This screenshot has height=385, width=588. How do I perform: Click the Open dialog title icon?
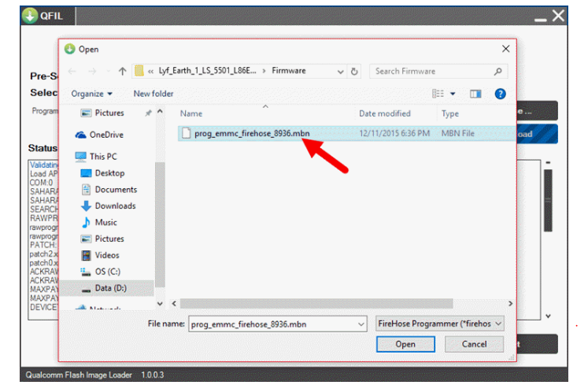click(x=70, y=49)
